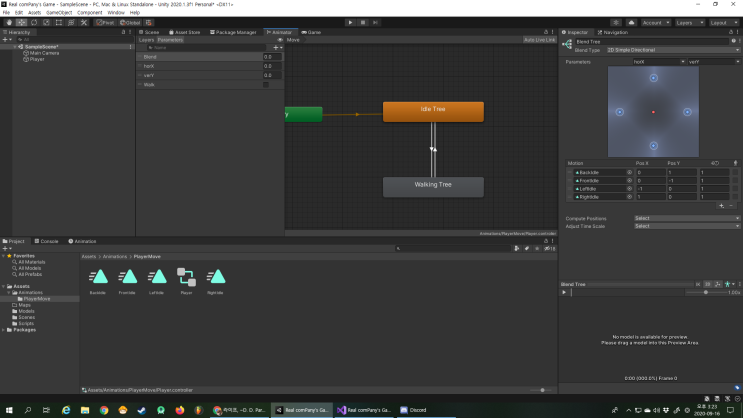The height and width of the screenshot is (418, 743).
Task: Open the Account dropdown
Action: click(656, 22)
